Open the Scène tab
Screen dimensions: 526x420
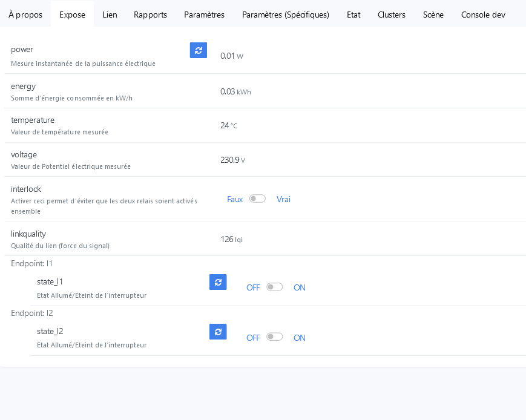[433, 15]
